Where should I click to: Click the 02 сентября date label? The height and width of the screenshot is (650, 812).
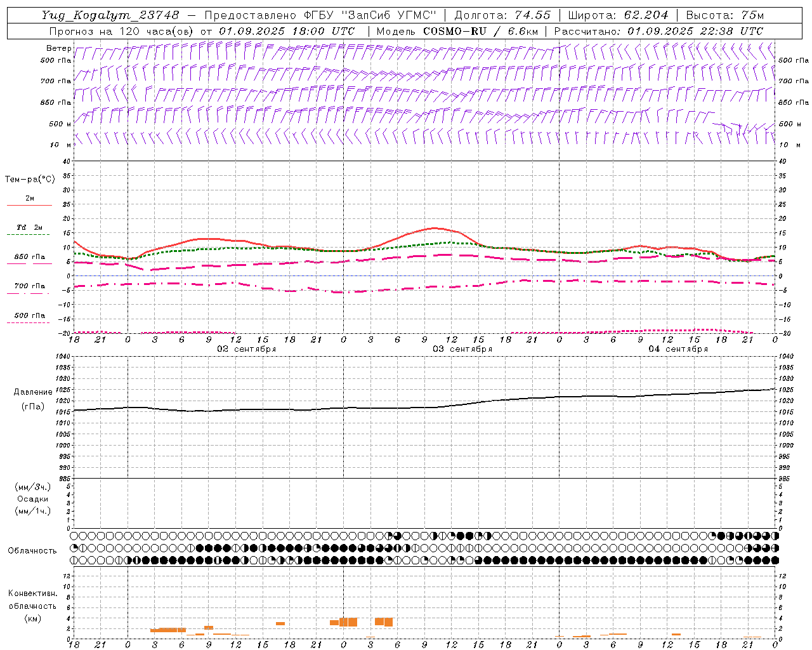247,348
